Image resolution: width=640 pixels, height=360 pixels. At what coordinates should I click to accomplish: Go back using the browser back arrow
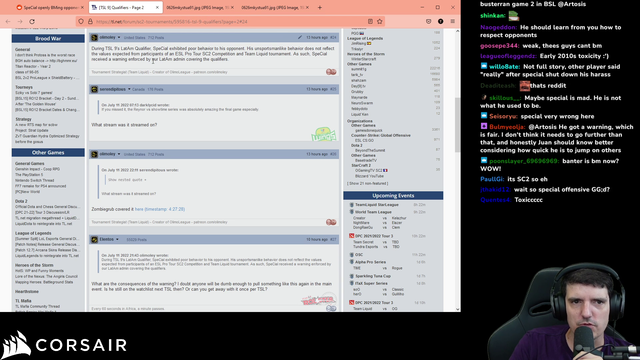click(8, 22)
